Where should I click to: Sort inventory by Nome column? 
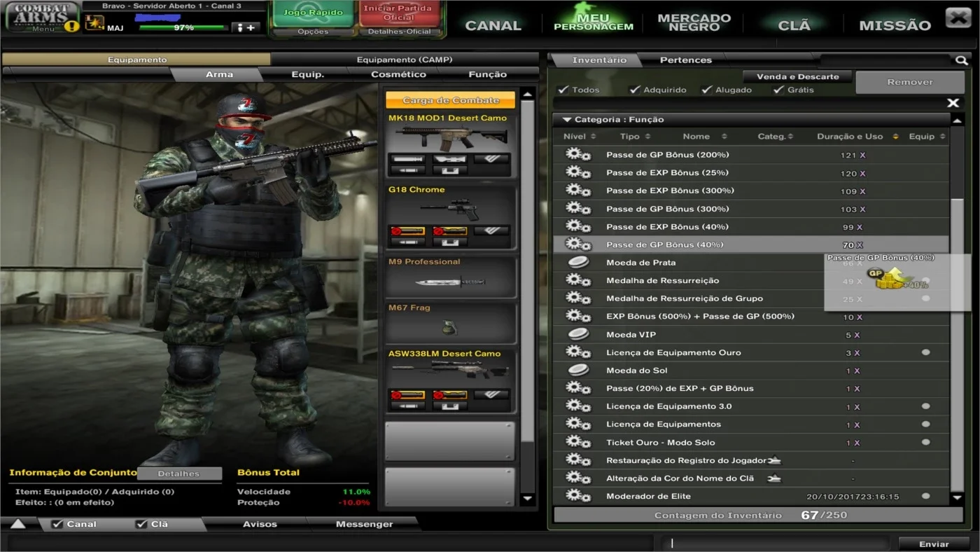pyautogui.click(x=705, y=137)
